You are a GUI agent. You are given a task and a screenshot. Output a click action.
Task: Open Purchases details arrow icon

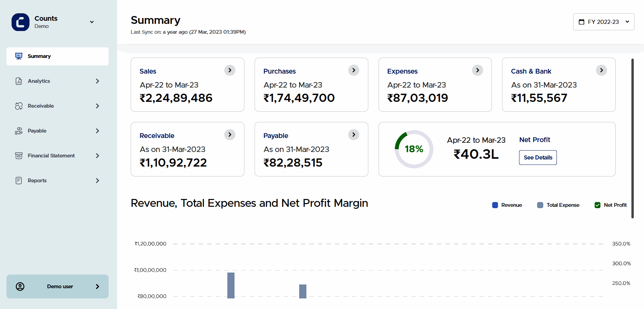click(x=354, y=70)
